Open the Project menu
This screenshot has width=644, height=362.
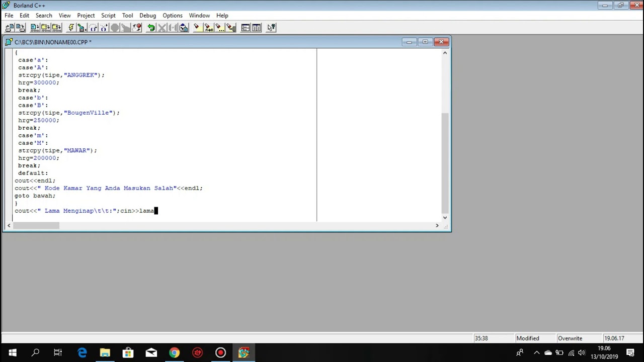[x=86, y=16]
